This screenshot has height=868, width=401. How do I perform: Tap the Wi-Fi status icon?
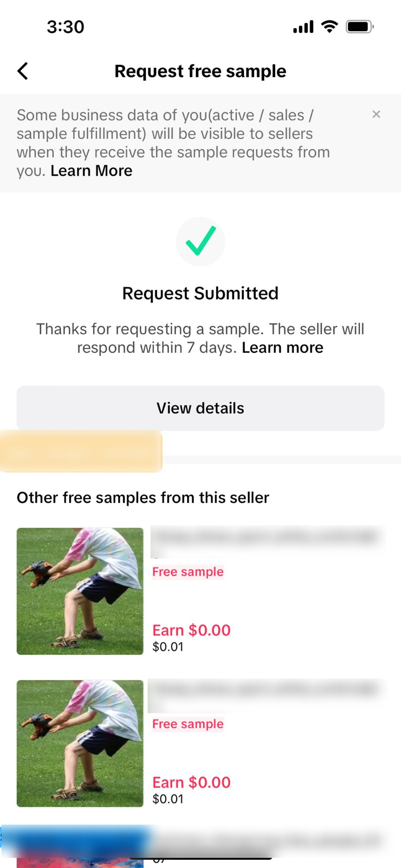(x=330, y=26)
